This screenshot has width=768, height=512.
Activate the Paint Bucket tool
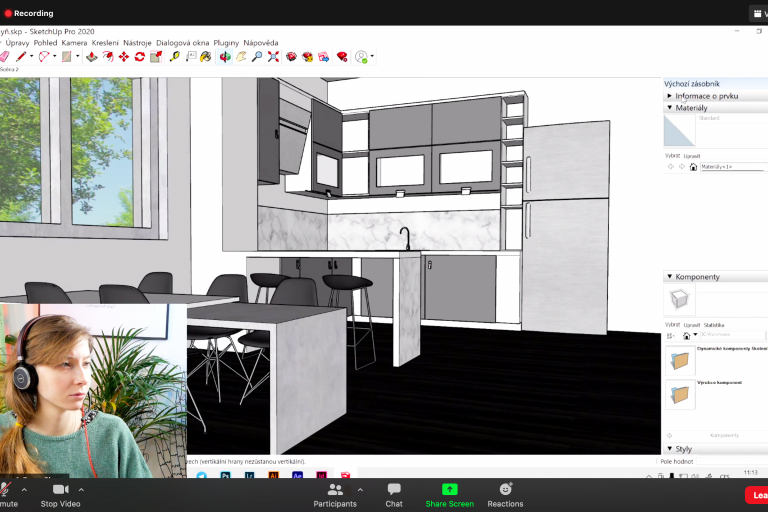click(205, 57)
